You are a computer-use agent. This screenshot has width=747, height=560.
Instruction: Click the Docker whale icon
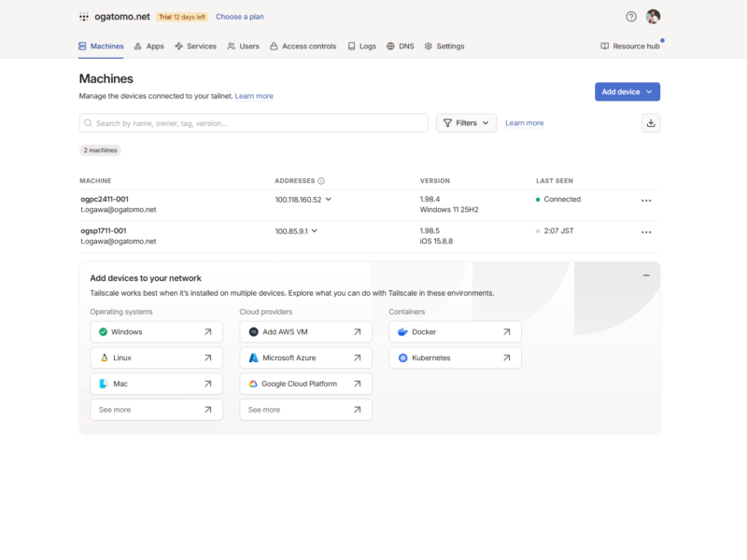coord(402,332)
